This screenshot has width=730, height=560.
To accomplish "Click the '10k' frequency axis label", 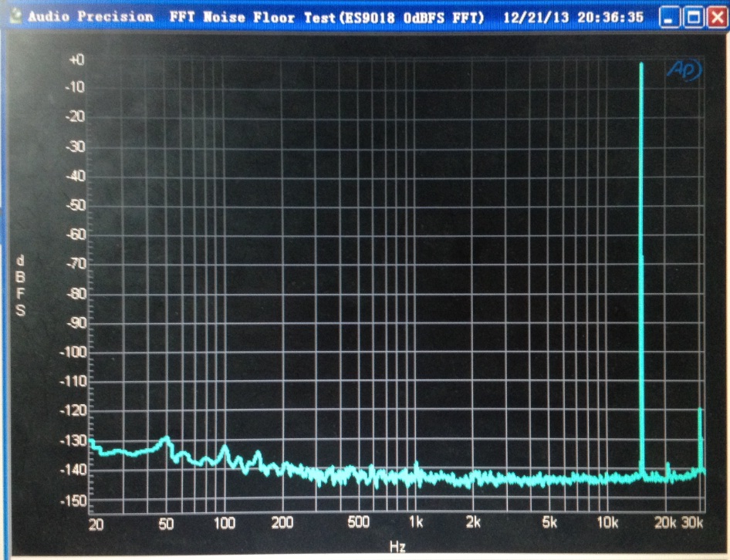I will (x=607, y=523).
